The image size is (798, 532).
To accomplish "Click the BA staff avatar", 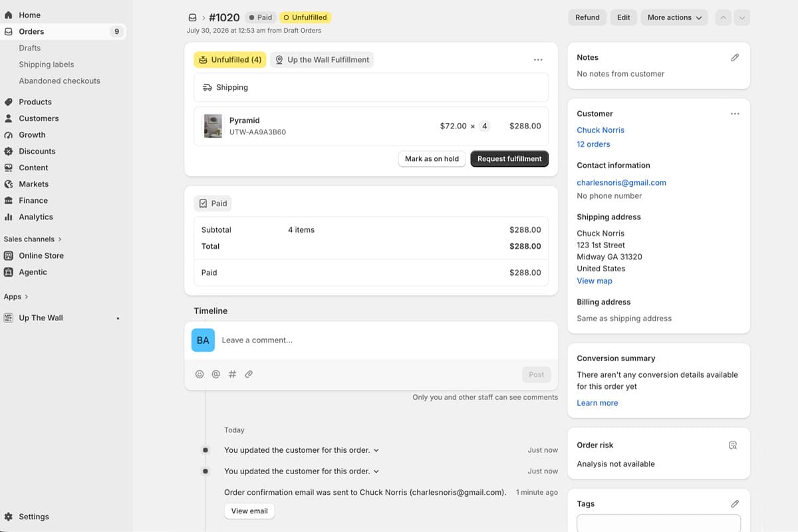I will point(203,340).
